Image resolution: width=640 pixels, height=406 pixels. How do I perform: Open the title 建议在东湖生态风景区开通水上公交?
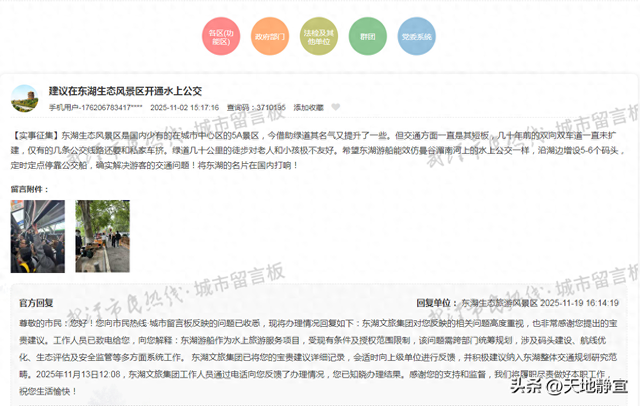click(125, 91)
